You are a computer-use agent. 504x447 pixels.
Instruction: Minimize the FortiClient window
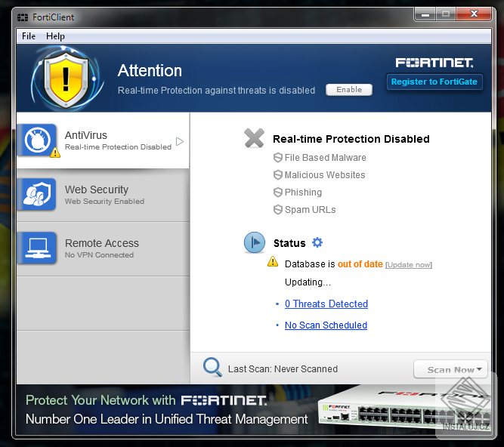point(425,14)
